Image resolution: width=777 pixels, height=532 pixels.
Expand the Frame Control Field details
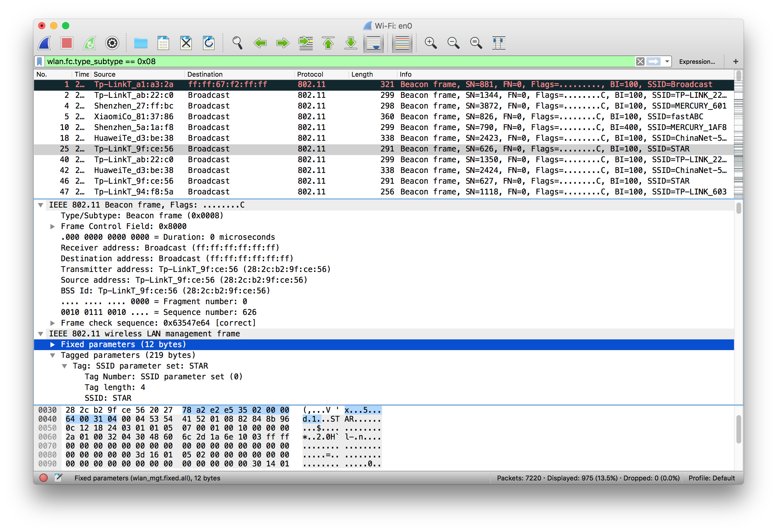(x=53, y=226)
